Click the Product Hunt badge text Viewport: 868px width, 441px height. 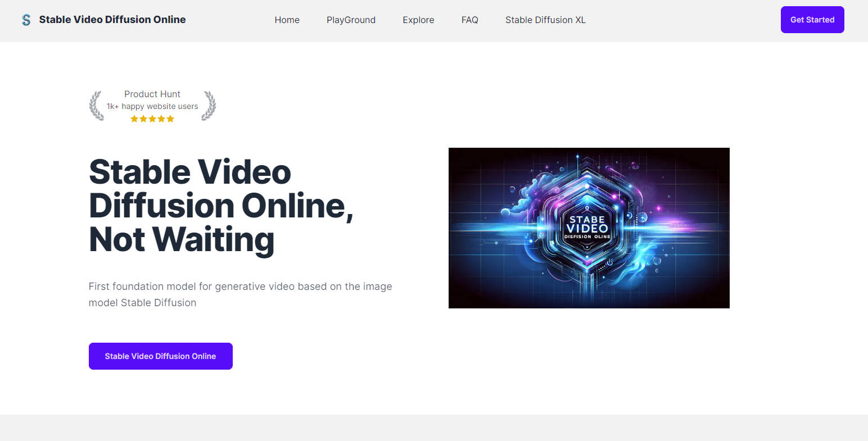[x=152, y=94]
